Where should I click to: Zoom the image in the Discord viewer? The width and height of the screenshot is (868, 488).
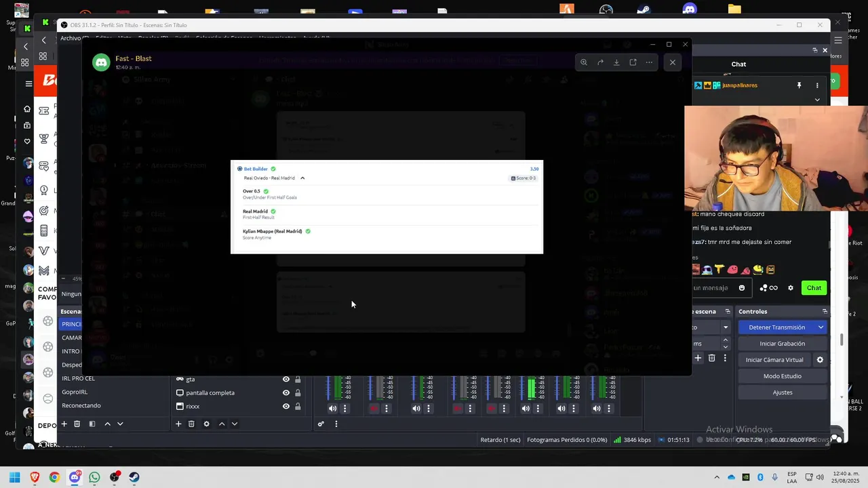pos(584,62)
